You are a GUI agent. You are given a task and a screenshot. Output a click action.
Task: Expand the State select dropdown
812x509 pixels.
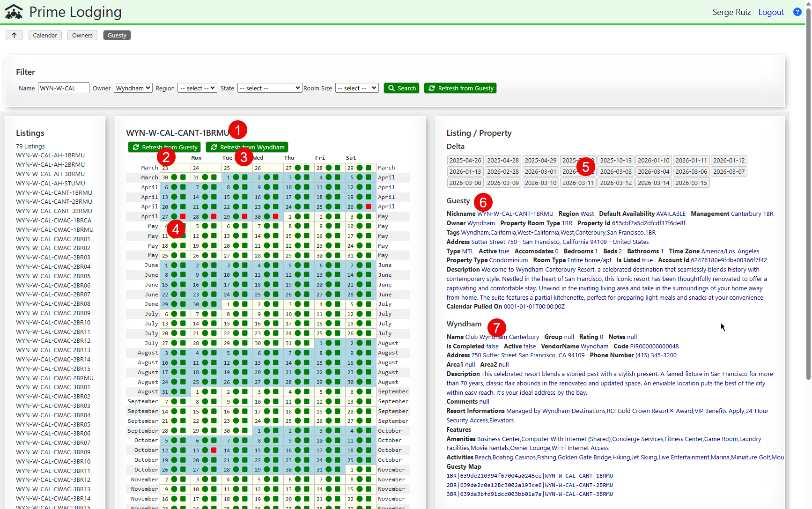pyautogui.click(x=269, y=88)
